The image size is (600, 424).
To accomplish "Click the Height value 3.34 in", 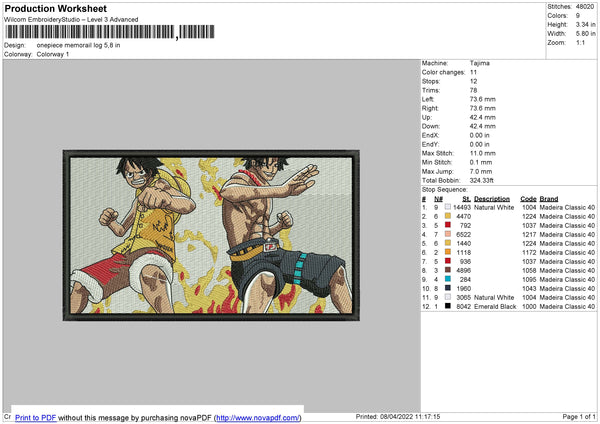I will (586, 24).
